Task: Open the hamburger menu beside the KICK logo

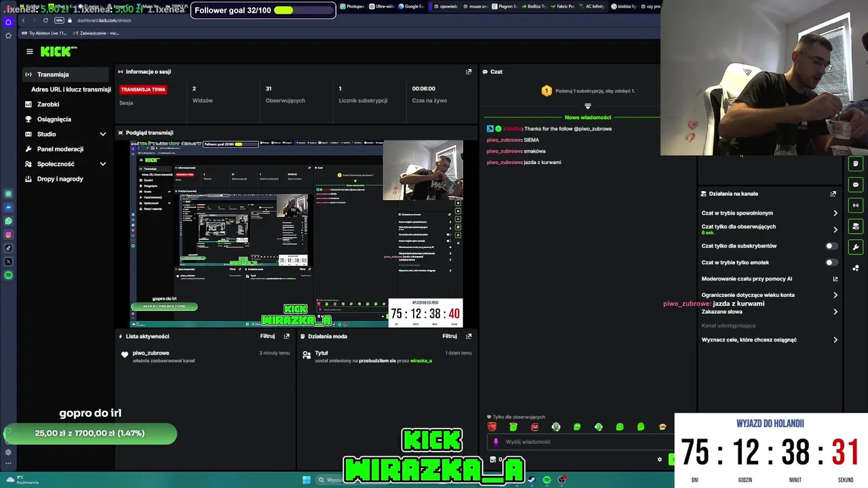Action: pyautogui.click(x=29, y=52)
